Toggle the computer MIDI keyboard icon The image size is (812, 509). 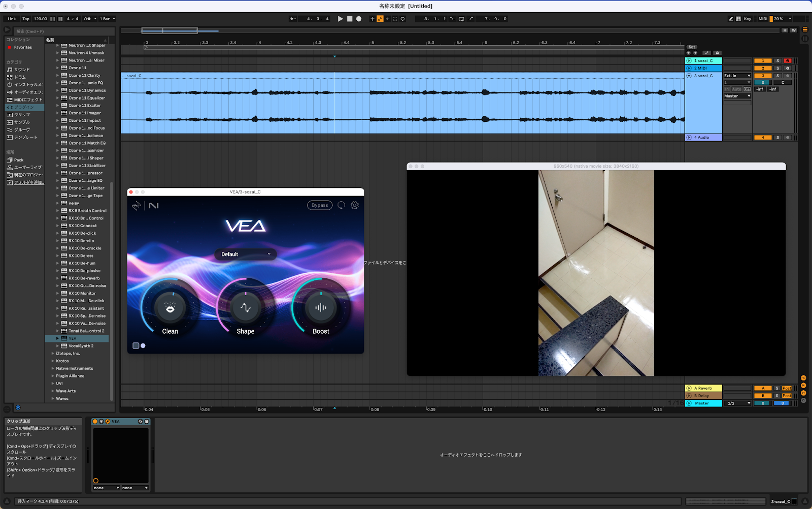tap(738, 19)
